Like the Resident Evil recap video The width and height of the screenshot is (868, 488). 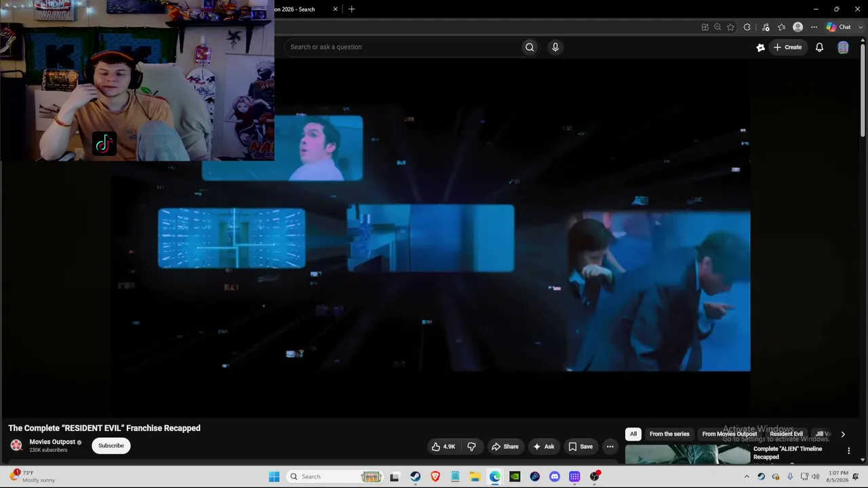(x=443, y=447)
